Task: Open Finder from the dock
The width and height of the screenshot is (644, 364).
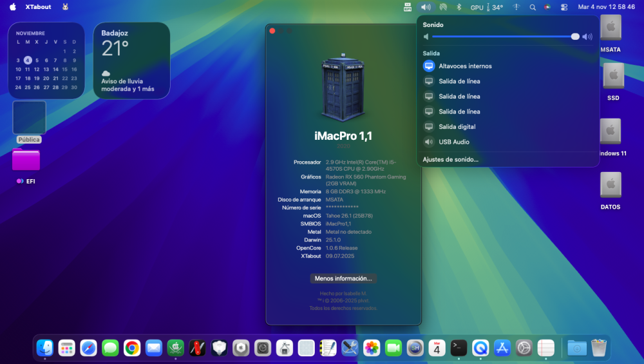Action: click(x=45, y=348)
